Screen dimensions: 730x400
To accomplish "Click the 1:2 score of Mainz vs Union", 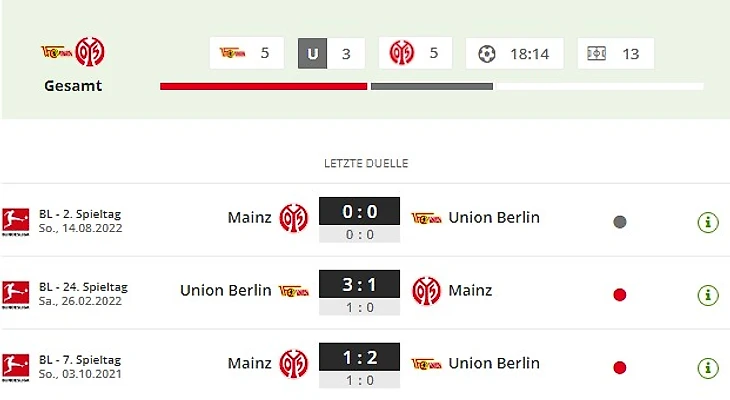I will (x=359, y=359).
